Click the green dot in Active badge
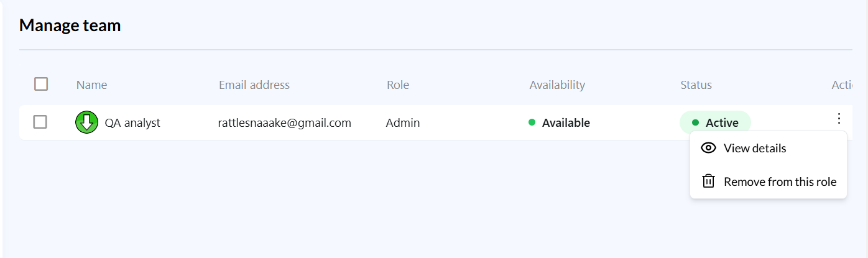 [695, 122]
